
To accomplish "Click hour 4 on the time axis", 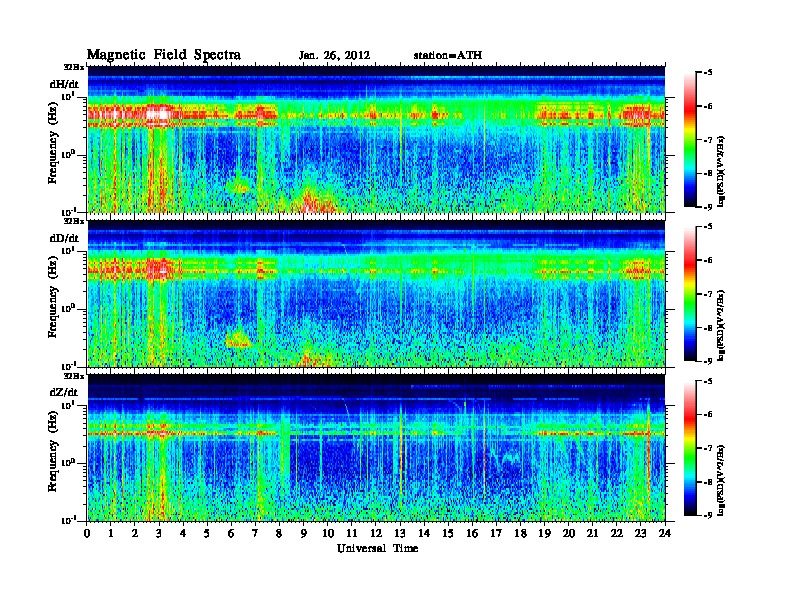I will point(183,534).
